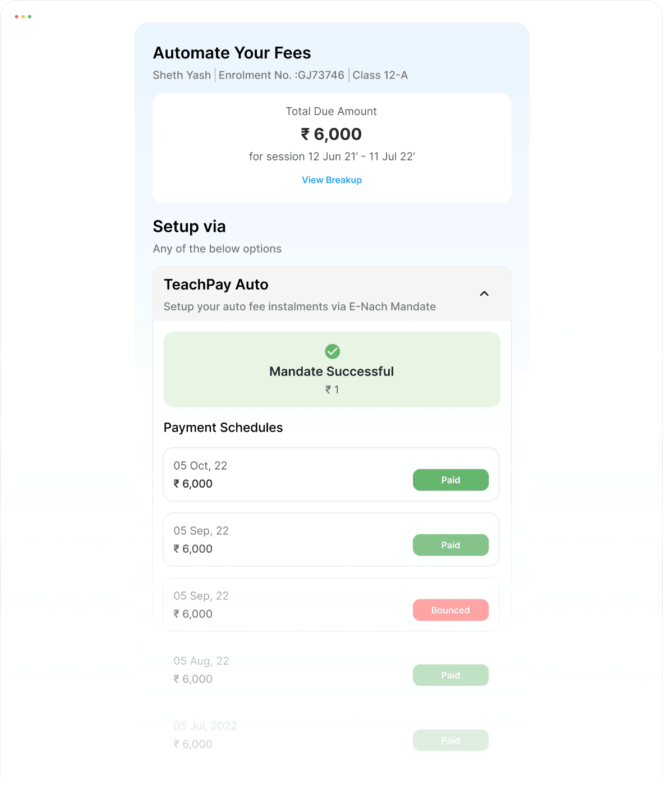Click the red window dot at top-left
663x812 pixels.
coord(16,17)
